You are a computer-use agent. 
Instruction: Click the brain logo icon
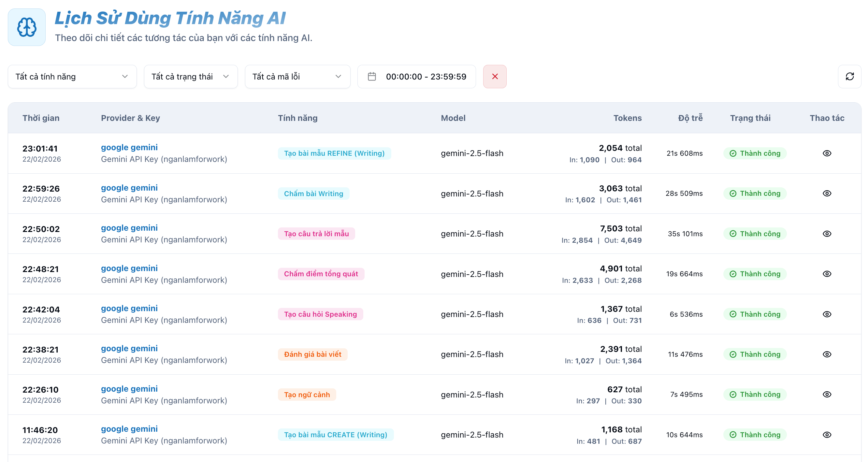(27, 27)
